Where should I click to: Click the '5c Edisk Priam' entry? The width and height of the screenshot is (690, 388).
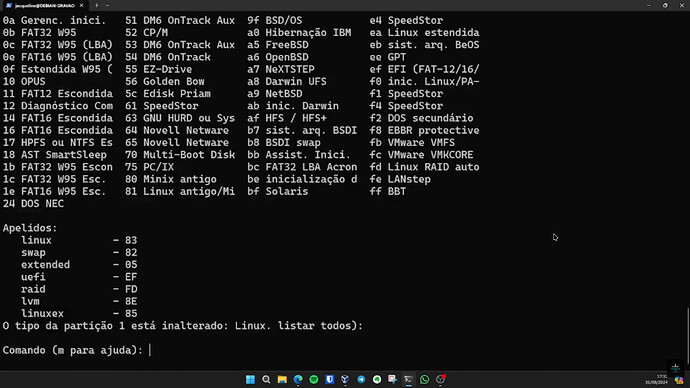coord(168,94)
